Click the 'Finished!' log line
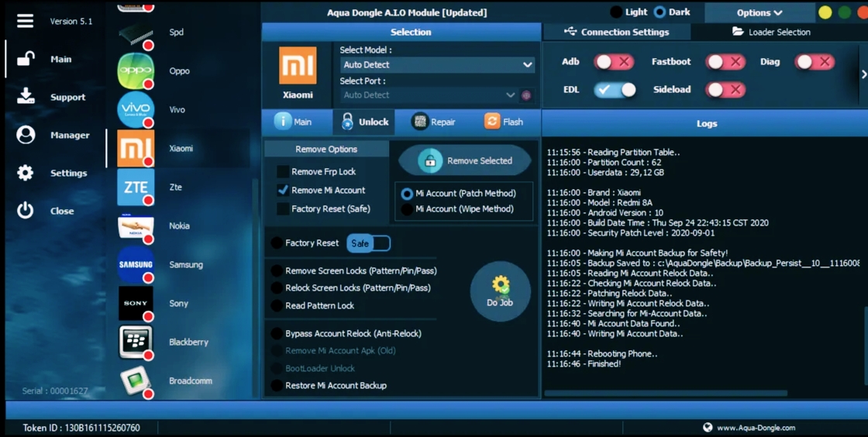 tap(584, 364)
